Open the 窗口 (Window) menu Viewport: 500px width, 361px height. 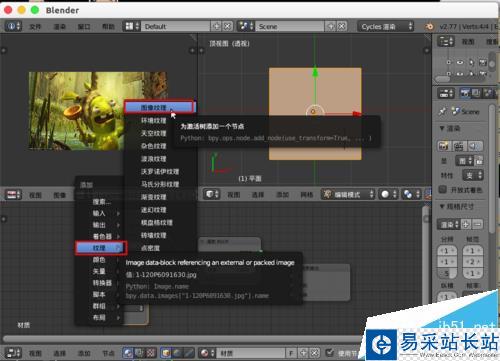click(84, 27)
